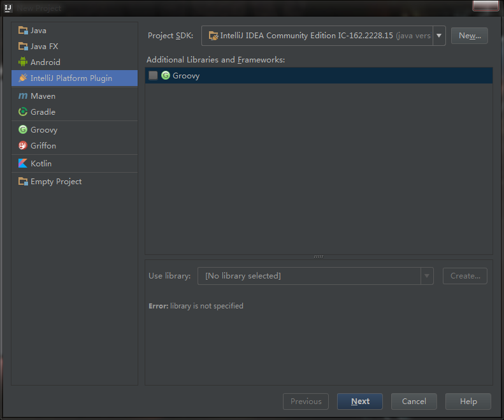This screenshot has height=420, width=504.
Task: Choose Groovy in project type list
Action: pos(75,129)
